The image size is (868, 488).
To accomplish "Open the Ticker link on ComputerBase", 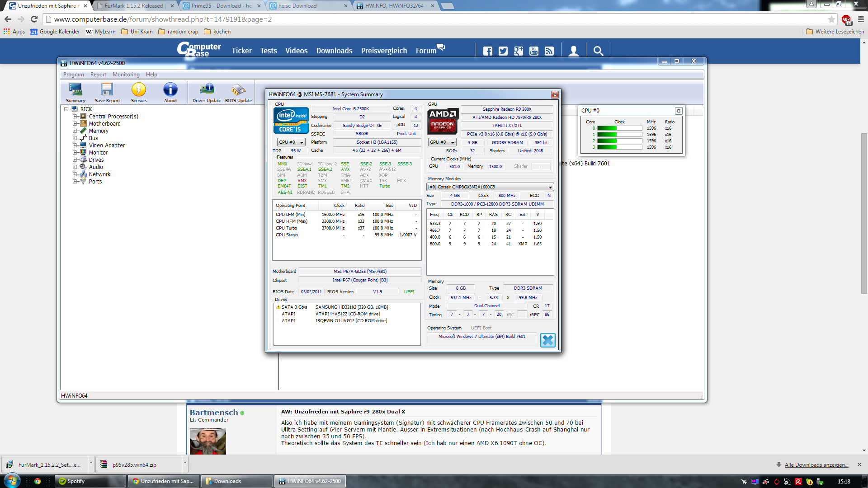I will (x=242, y=51).
